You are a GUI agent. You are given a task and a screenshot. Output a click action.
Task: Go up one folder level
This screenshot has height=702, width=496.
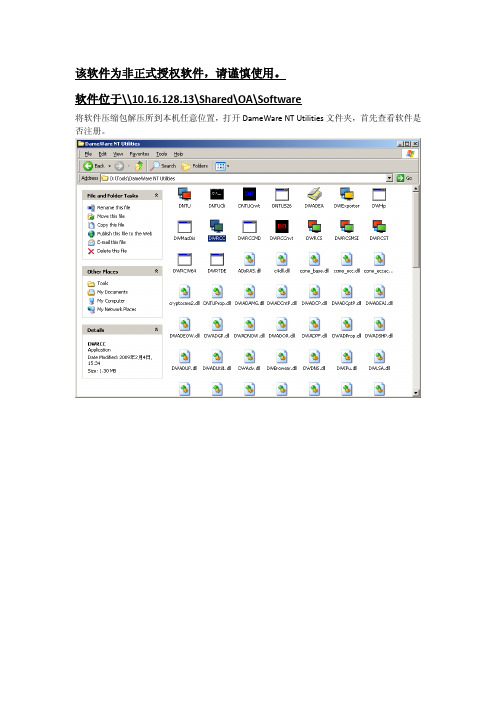[139, 166]
